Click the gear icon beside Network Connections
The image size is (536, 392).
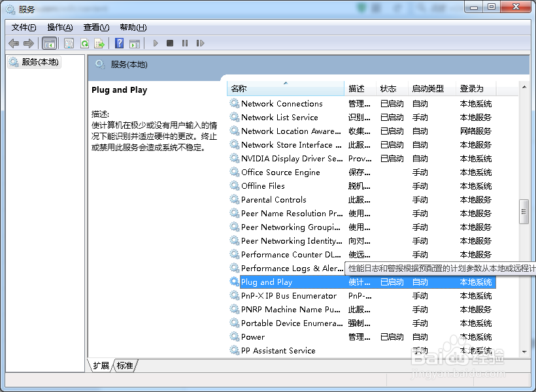coord(234,103)
